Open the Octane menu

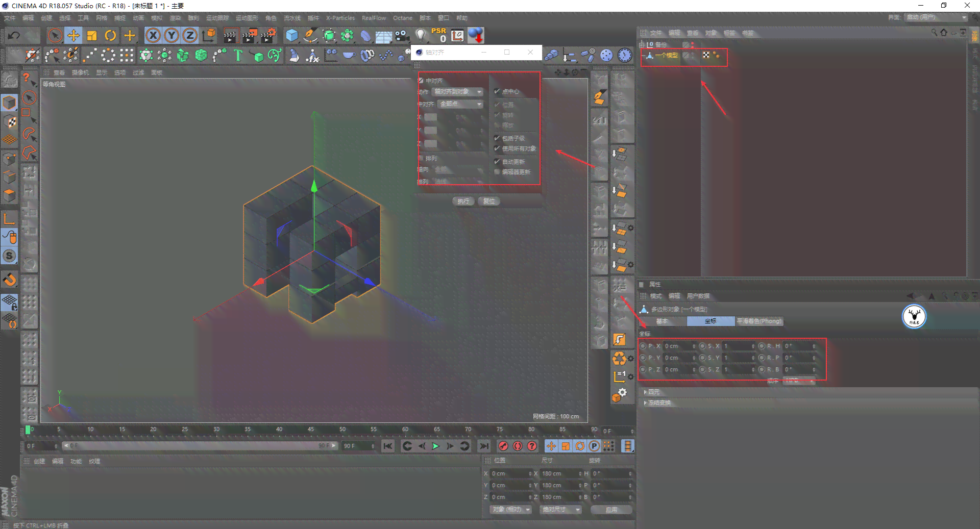403,18
